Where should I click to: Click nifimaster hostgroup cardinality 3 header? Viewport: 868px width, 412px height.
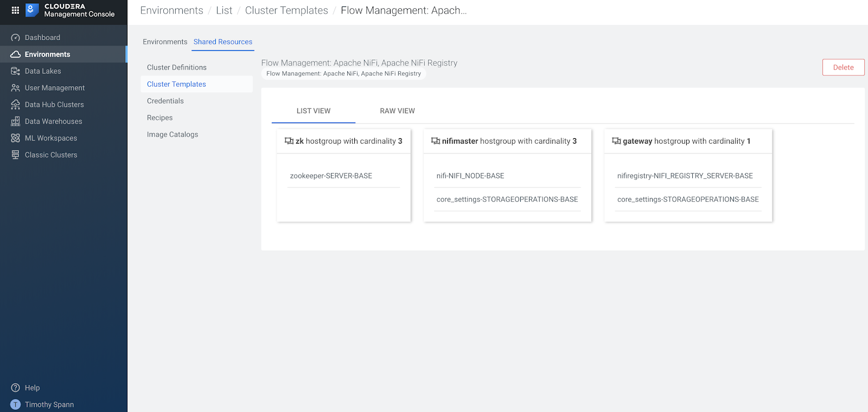[x=507, y=141]
